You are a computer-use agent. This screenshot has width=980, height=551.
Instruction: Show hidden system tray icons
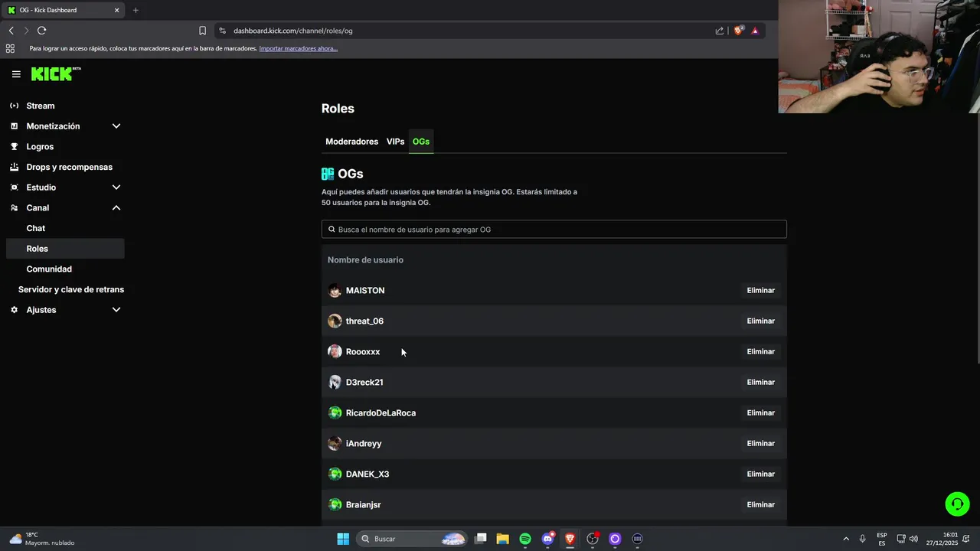[846, 539]
